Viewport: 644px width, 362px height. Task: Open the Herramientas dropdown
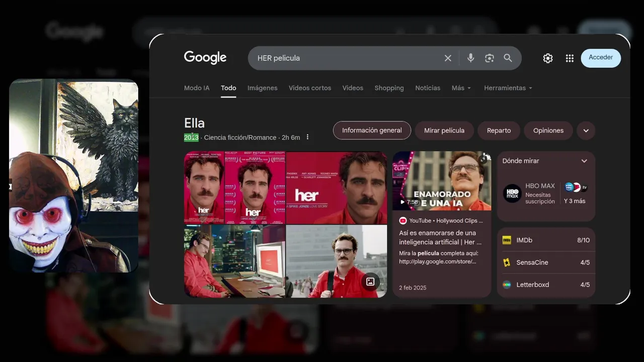(508, 88)
